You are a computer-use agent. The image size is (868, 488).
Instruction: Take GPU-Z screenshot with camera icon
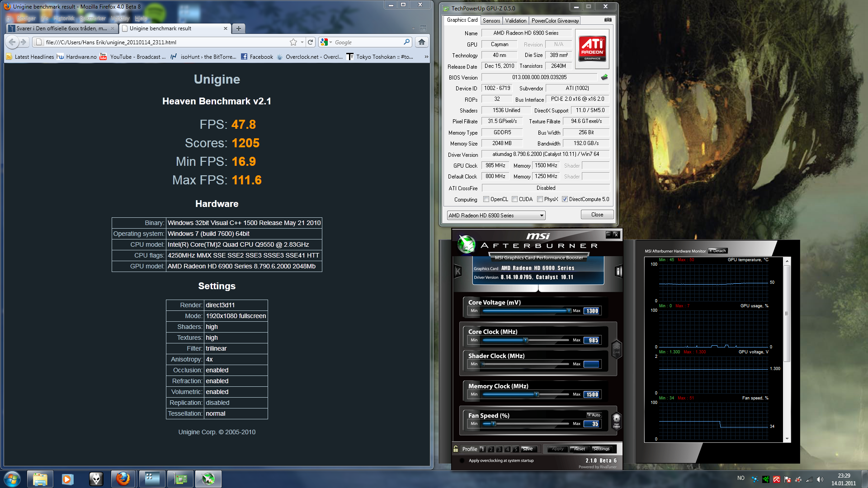(608, 20)
